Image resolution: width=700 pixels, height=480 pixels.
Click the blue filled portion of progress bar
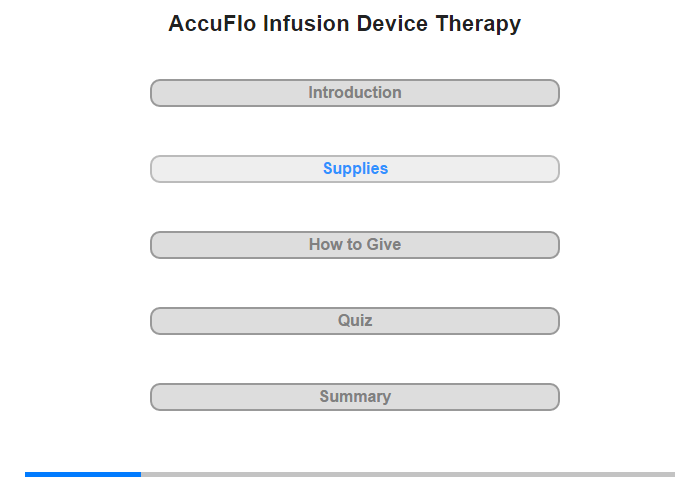click(83, 474)
